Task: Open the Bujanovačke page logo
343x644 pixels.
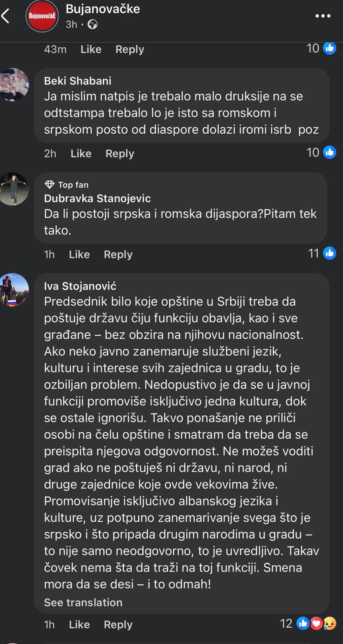Action: click(42, 17)
